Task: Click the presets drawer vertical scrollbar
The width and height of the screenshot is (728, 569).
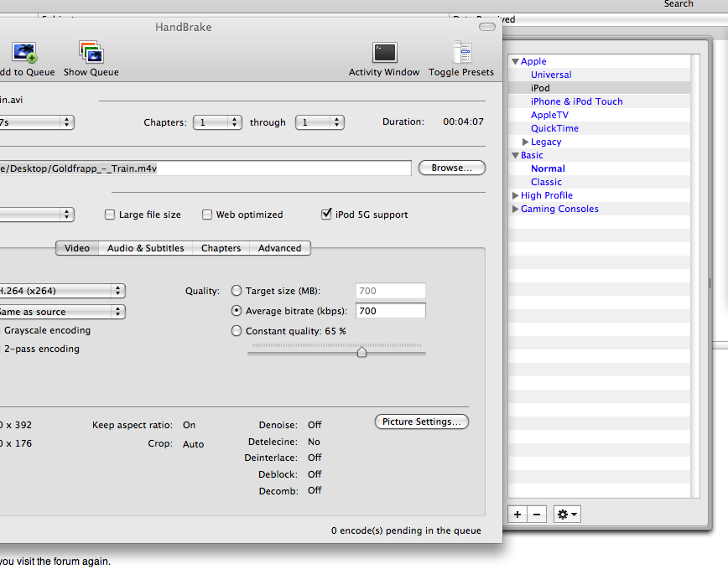Action: (695, 276)
